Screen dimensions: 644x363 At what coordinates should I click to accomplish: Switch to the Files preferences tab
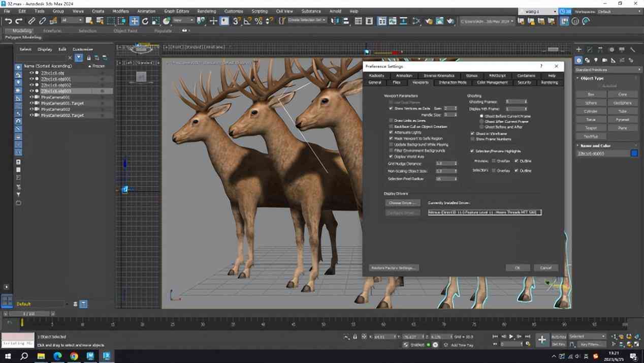click(x=397, y=82)
